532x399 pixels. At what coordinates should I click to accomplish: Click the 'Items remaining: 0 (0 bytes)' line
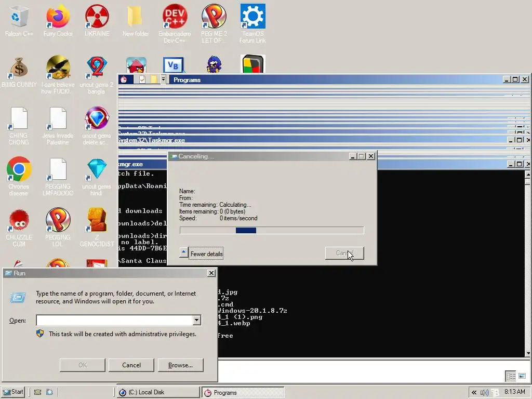click(212, 211)
